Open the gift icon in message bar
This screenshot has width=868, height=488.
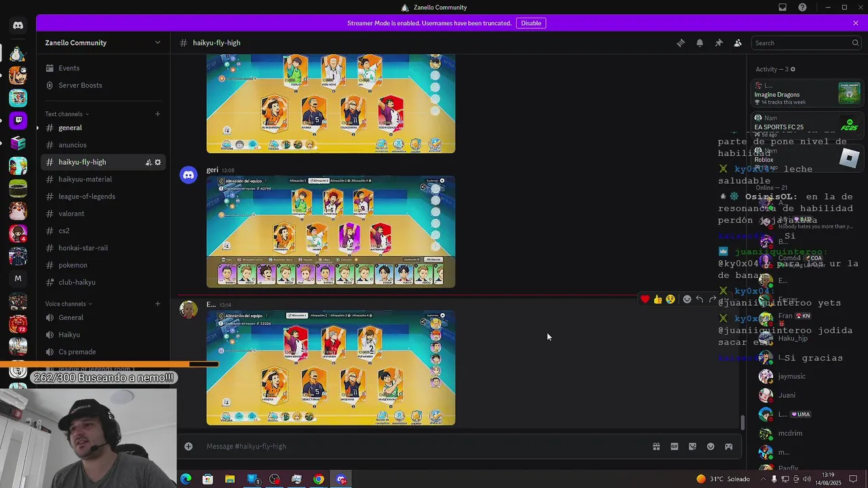[656, 446]
